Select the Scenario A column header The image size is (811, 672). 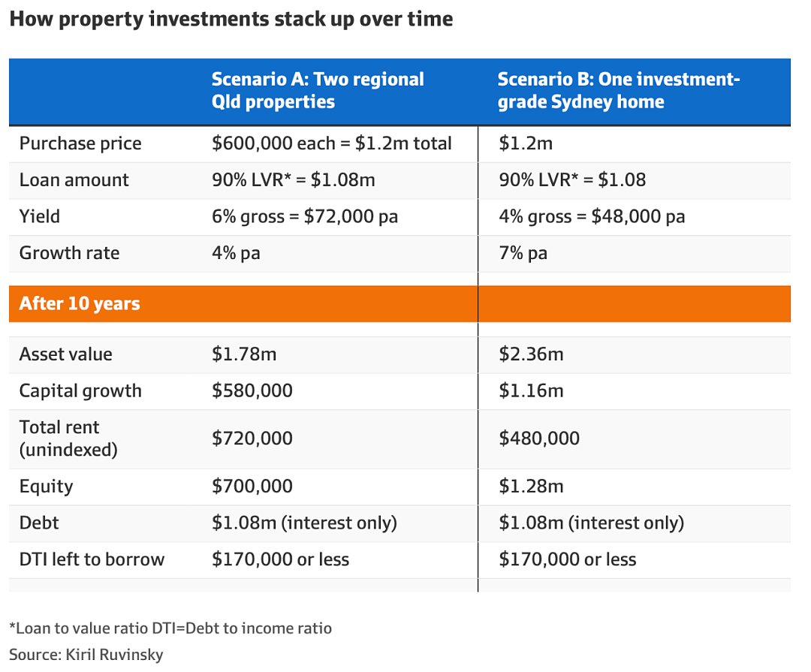pyautogui.click(x=318, y=91)
